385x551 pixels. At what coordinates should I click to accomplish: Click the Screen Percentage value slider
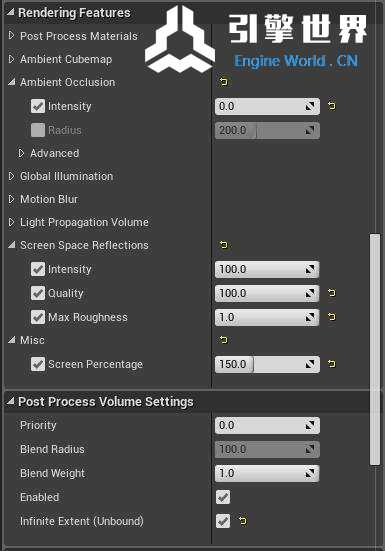pyautogui.click(x=267, y=364)
